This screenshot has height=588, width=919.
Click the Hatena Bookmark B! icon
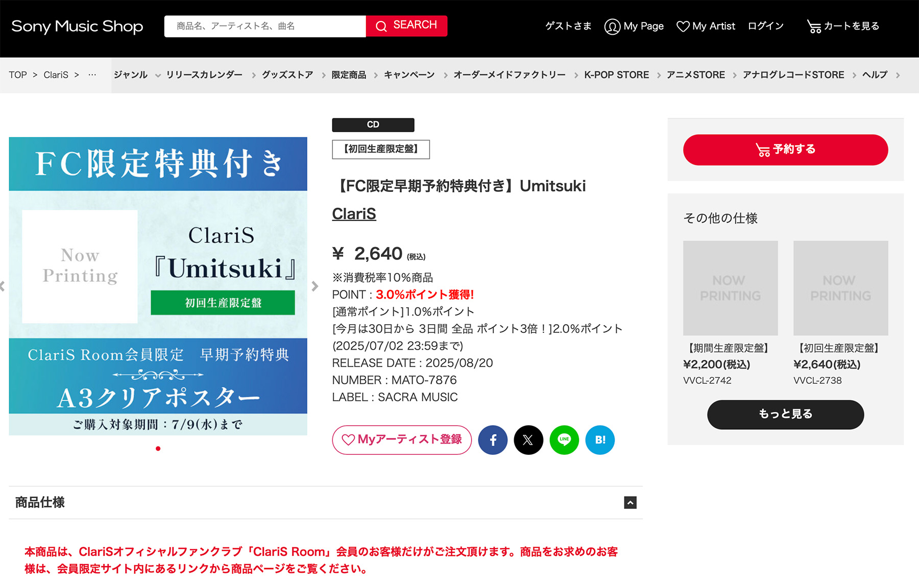(x=600, y=440)
